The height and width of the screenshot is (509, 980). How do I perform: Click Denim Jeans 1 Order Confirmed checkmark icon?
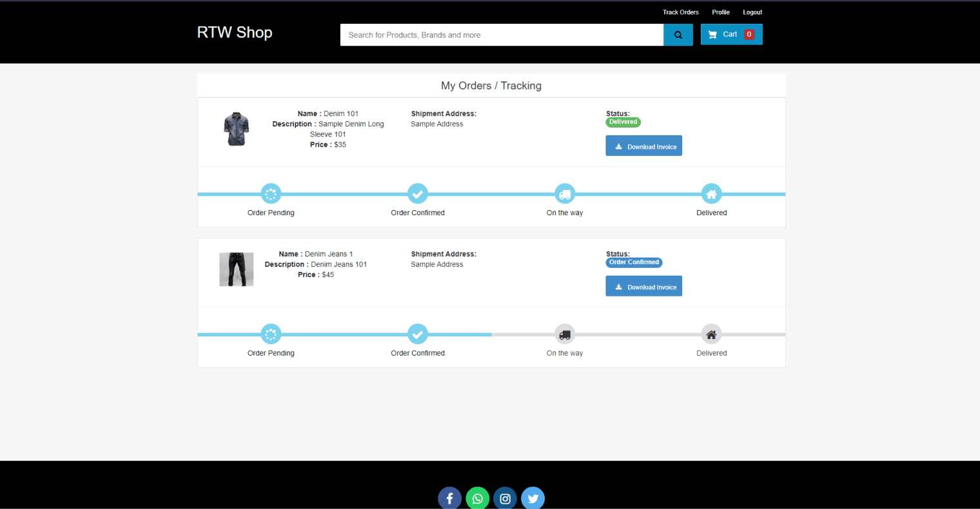point(418,334)
